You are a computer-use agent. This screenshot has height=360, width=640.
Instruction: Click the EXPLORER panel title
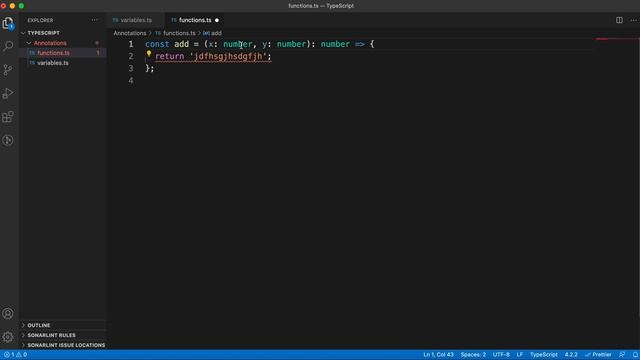click(40, 20)
